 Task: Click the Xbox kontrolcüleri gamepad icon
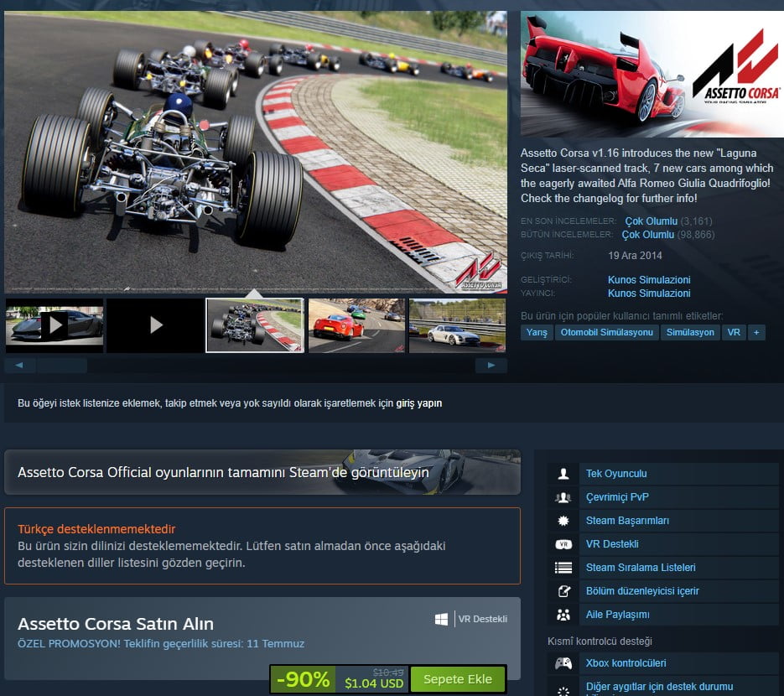563,662
